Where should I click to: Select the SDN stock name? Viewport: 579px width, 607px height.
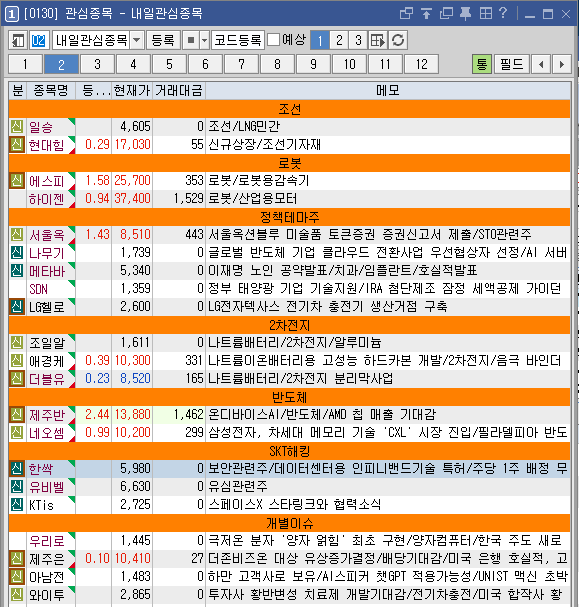click(38, 289)
